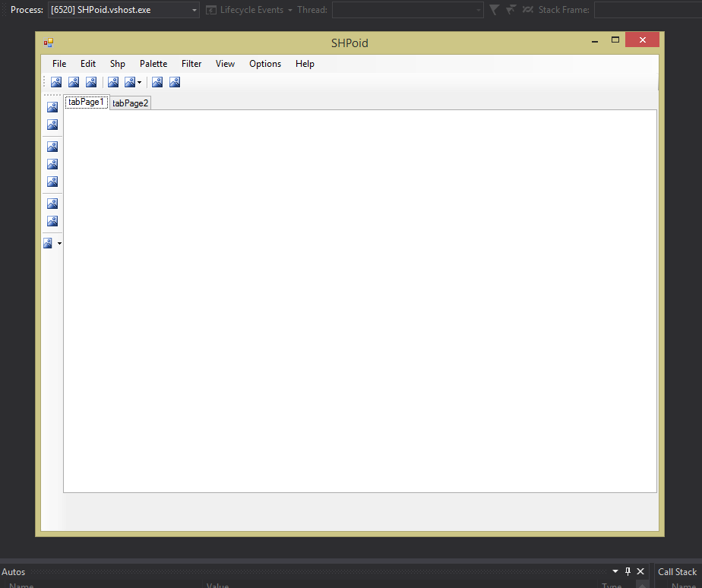Viewport: 702px width, 588px height.
Task: Open the Edit menu
Action: click(x=88, y=64)
